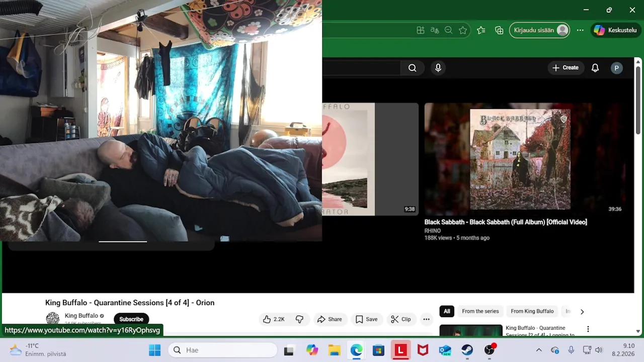Select the From the series chip
The image size is (644, 362).
pyautogui.click(x=480, y=311)
